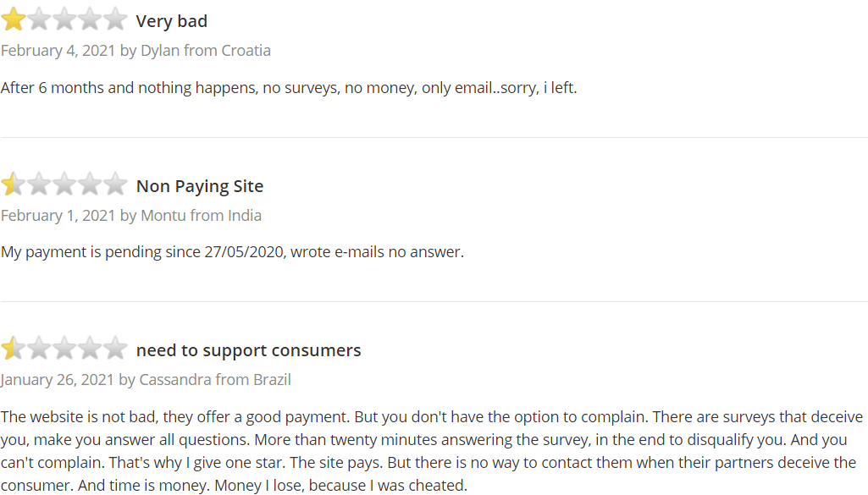This screenshot has height=495, width=868.
Task: Click the reviewer line by Montu from India
Action: (x=131, y=215)
